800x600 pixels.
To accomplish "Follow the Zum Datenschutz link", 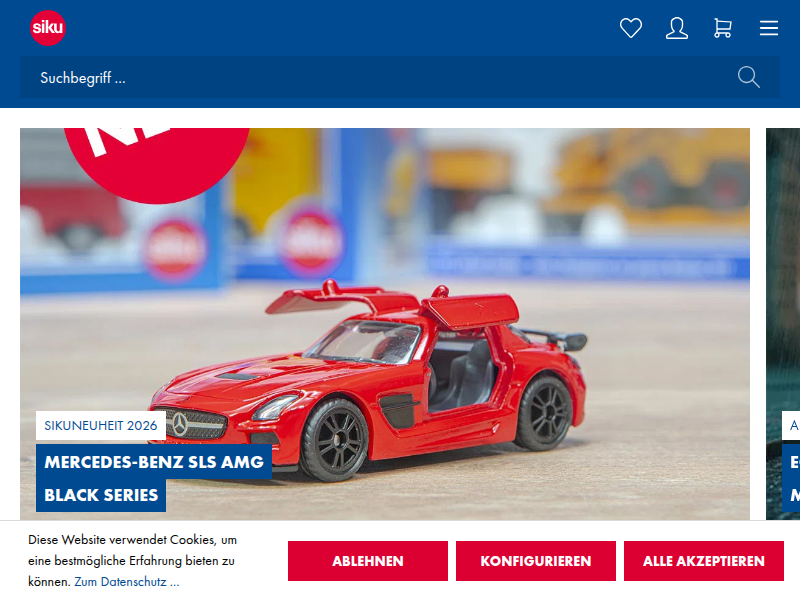I will [x=126, y=582].
